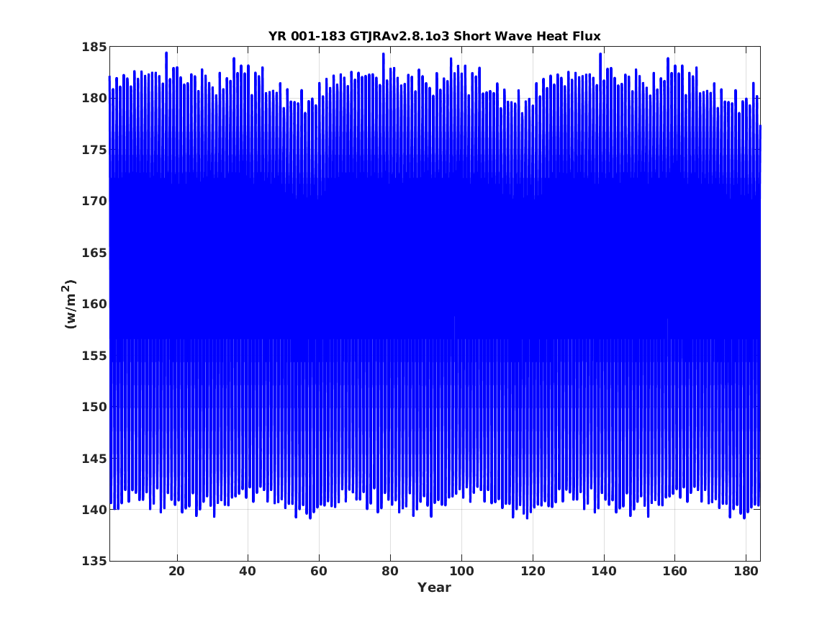Click y-axis tick label 135
Screen dimensions: 840x630
point(94,561)
